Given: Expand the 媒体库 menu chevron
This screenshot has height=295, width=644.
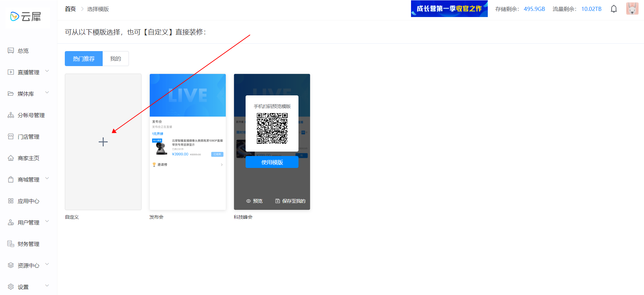Looking at the screenshot, I should tap(47, 93).
